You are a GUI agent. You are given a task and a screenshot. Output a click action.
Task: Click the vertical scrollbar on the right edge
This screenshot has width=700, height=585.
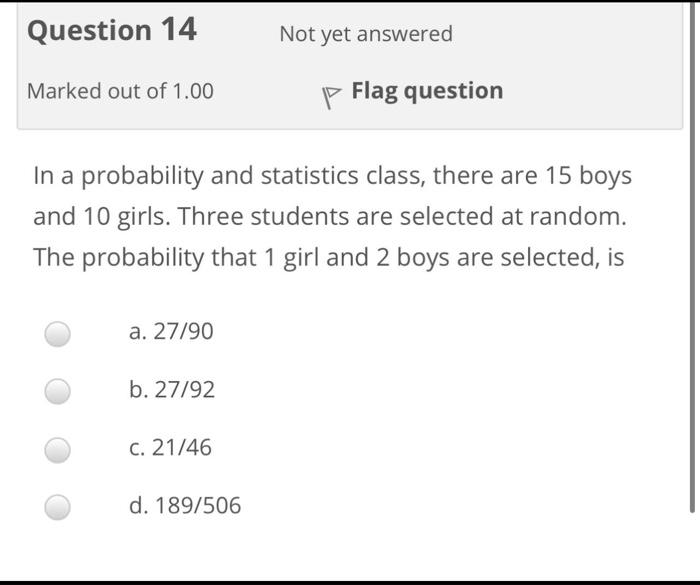[692, 257]
